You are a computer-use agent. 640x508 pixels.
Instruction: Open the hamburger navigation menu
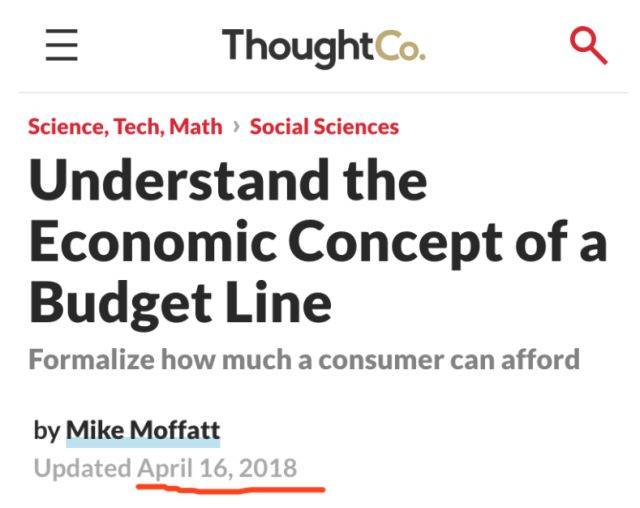62,45
